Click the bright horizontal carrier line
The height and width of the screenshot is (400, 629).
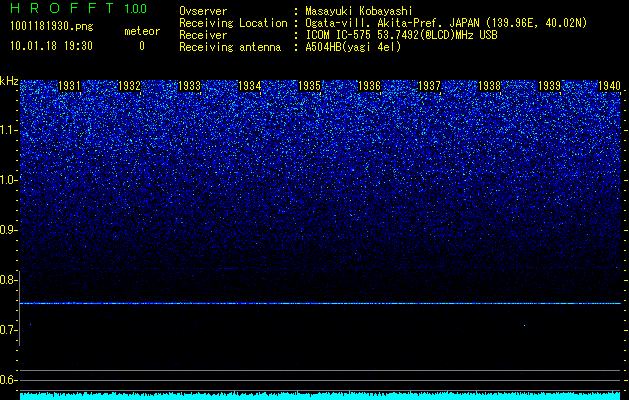[320, 303]
